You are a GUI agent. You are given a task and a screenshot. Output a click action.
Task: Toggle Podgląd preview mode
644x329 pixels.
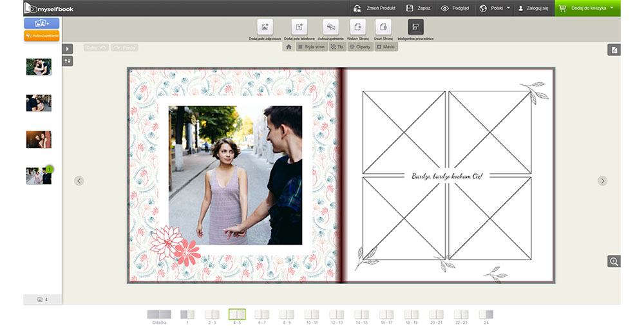tap(455, 8)
